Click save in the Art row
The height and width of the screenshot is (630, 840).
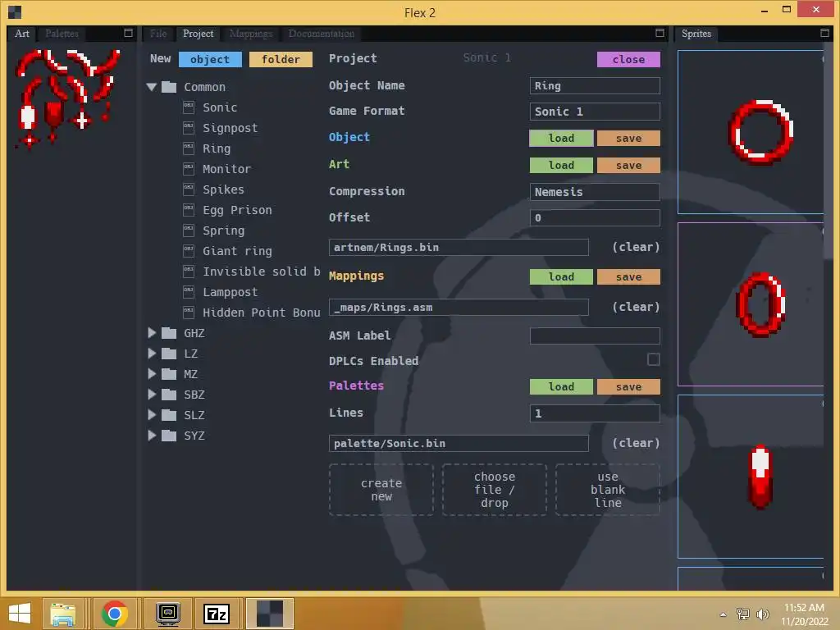628,165
